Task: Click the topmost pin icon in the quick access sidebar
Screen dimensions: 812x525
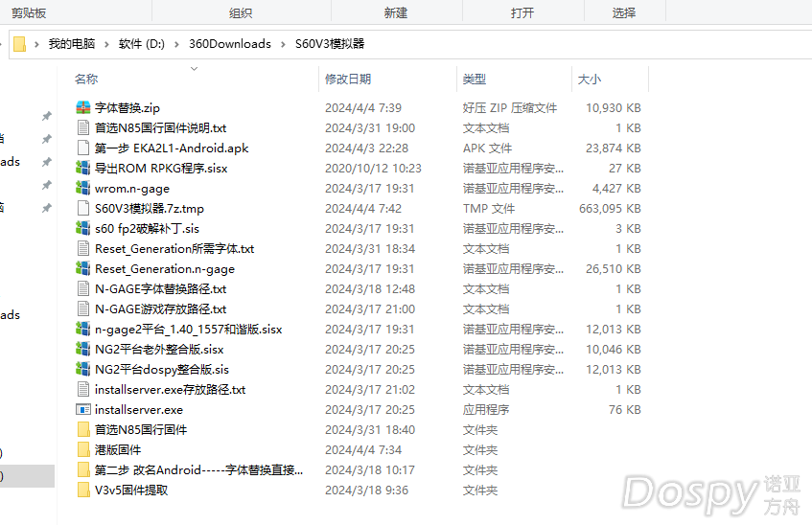Action: 47,116
